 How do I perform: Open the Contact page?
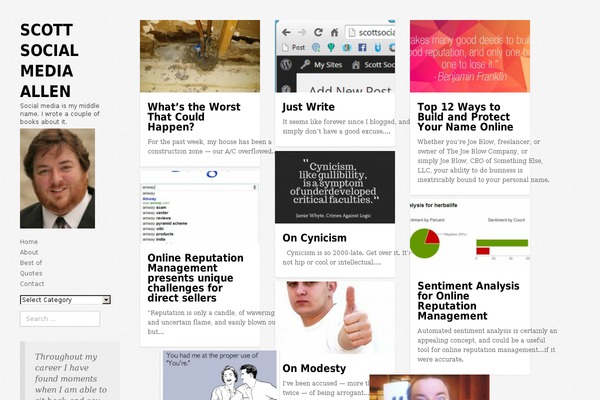pos(32,284)
